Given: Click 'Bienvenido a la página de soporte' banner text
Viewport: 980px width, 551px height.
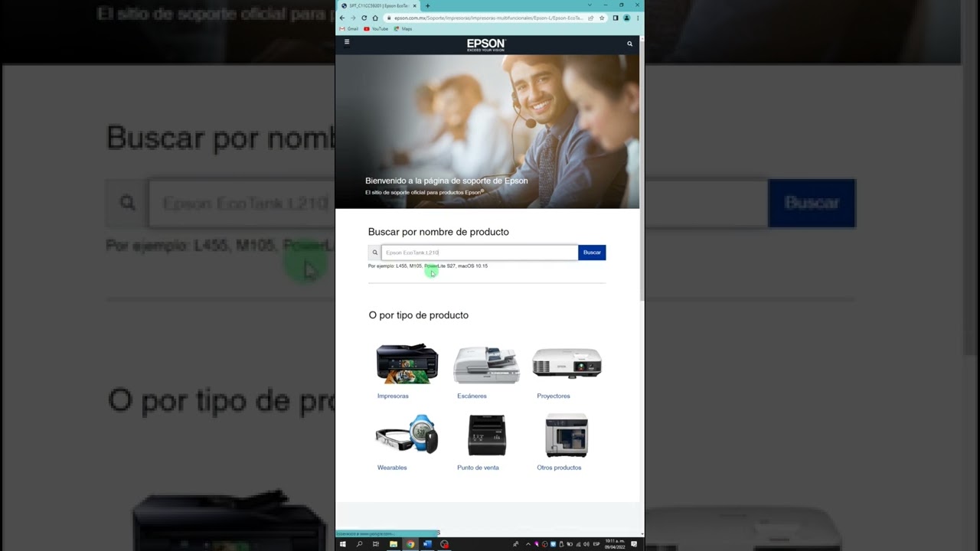Looking at the screenshot, I should [x=446, y=181].
